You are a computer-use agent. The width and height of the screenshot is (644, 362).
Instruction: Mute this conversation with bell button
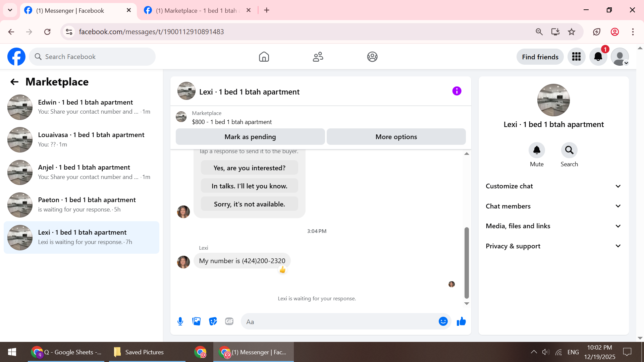(537, 150)
